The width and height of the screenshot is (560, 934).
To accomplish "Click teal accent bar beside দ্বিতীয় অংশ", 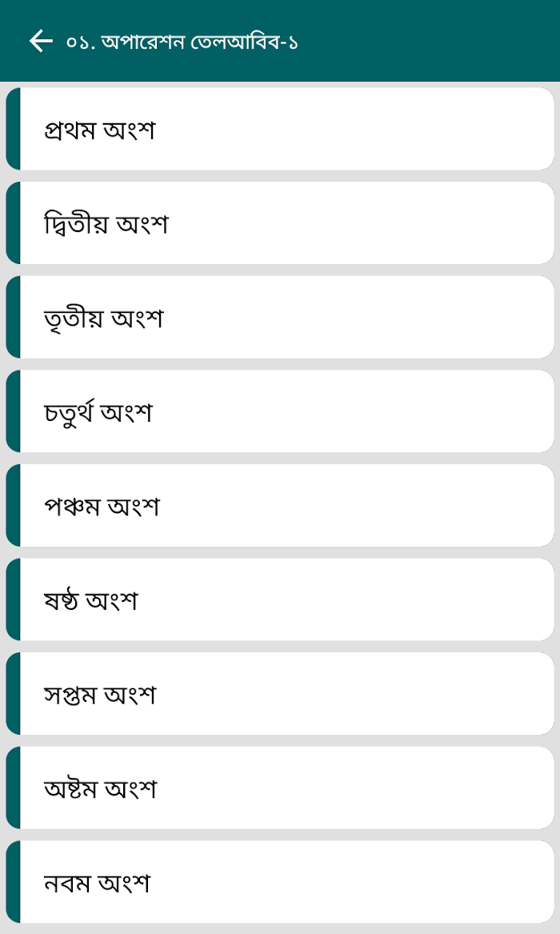I will click(13, 222).
